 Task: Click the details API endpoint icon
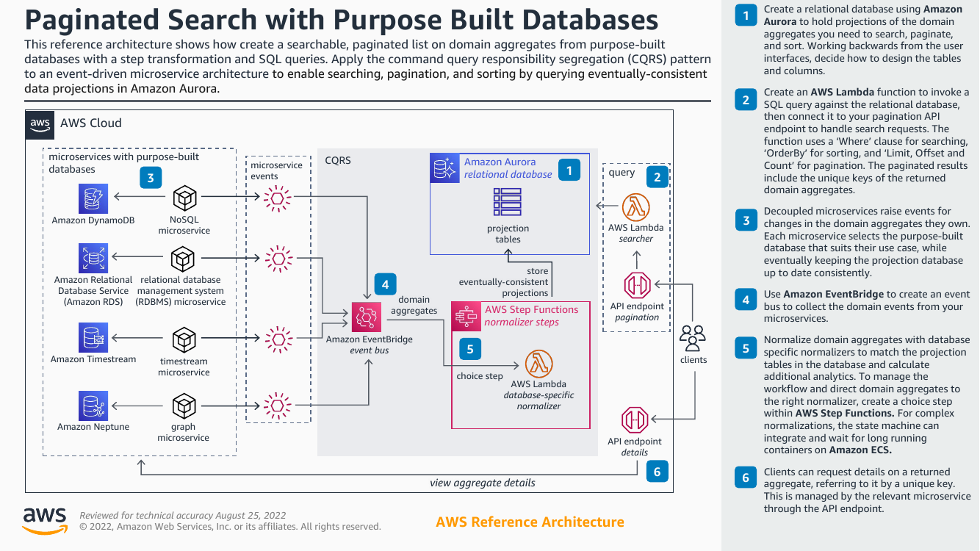point(635,419)
